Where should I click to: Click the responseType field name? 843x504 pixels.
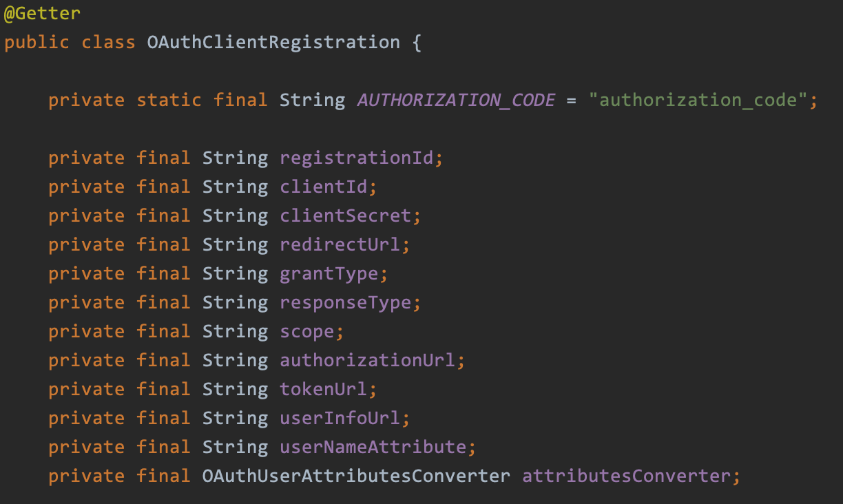(346, 303)
